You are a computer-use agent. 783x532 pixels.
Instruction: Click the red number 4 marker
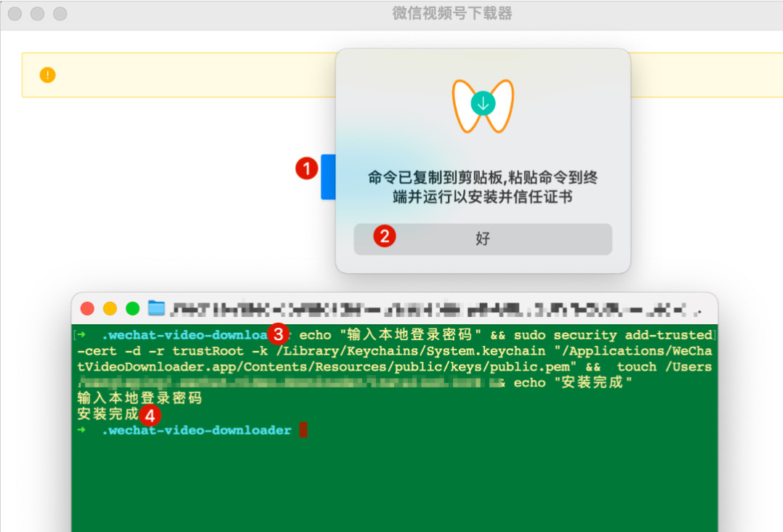pos(150,416)
